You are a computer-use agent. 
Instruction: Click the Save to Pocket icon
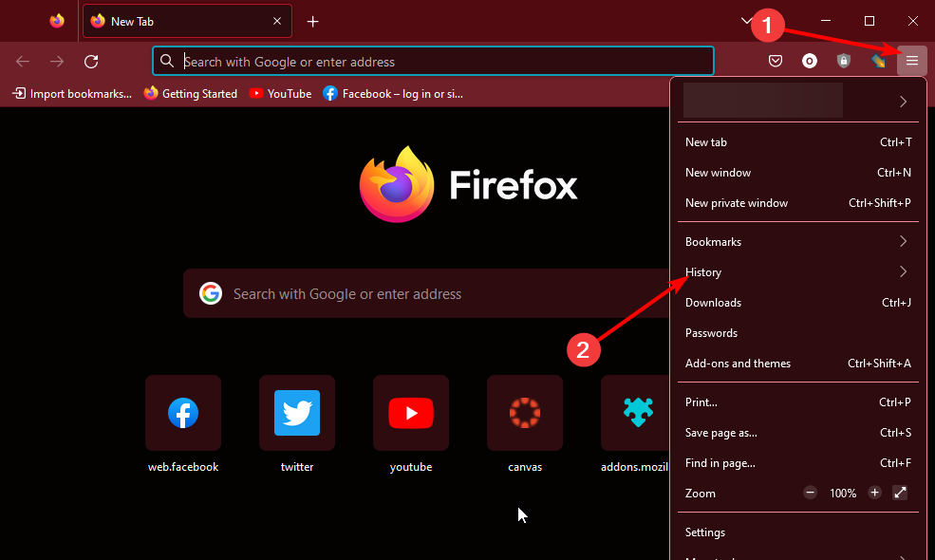776,62
